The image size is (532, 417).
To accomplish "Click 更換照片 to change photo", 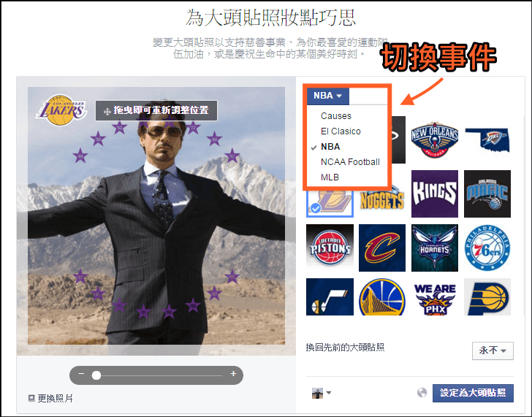I will 50,398.
